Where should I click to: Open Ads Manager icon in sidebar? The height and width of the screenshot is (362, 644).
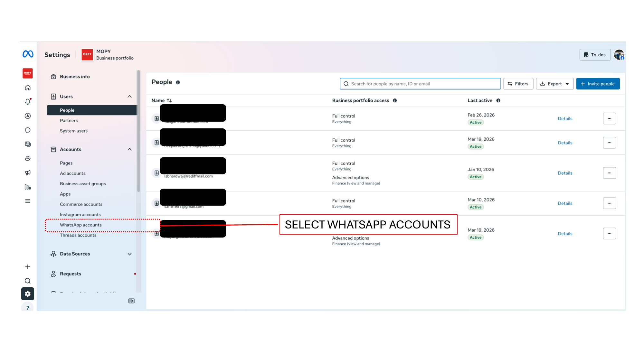28,116
